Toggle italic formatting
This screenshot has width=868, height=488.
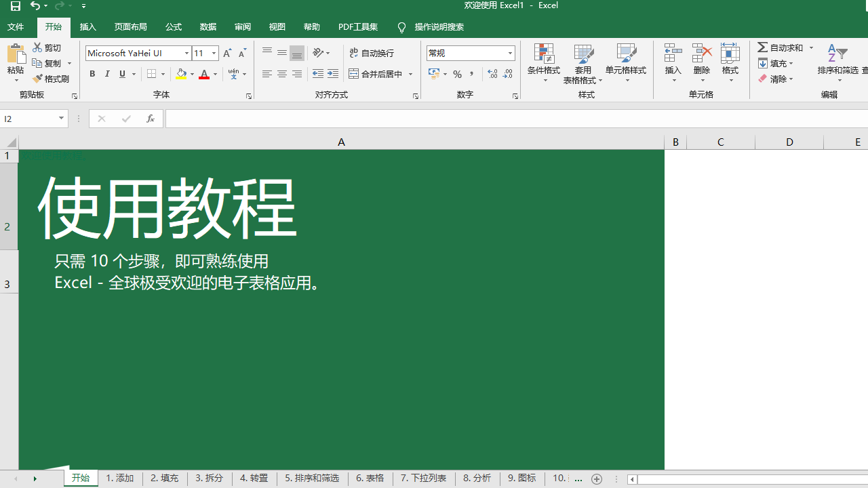[106, 74]
